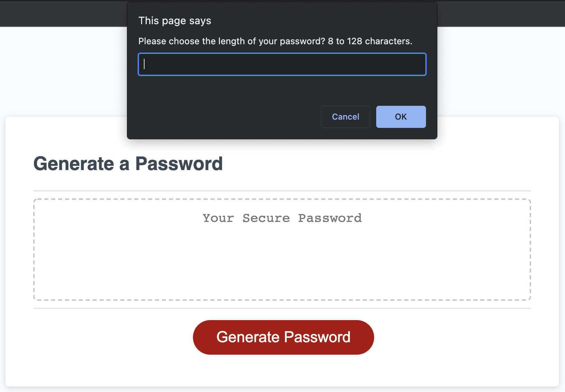Activate the red Generate Password control
The height and width of the screenshot is (392, 565).
pyautogui.click(x=283, y=337)
